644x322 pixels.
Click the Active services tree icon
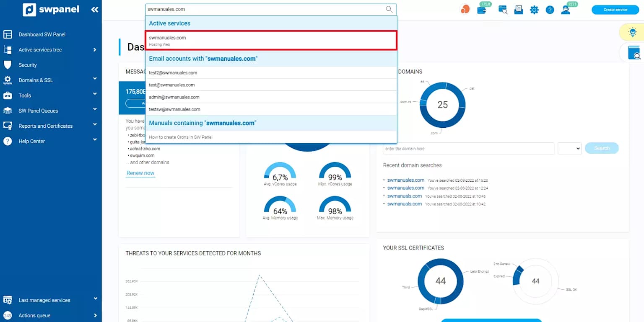(8, 50)
